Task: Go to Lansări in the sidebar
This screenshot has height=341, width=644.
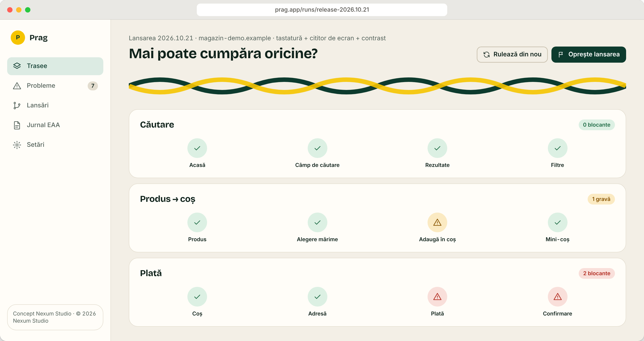Action: click(x=55, y=105)
